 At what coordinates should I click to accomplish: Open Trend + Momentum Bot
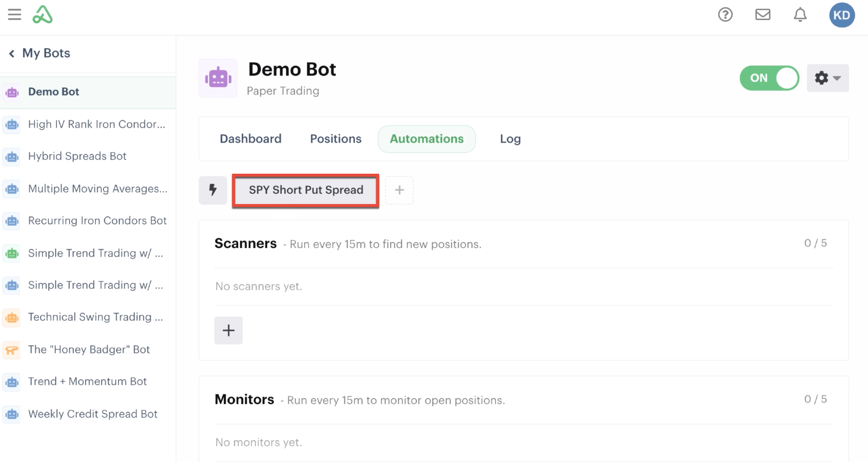pos(88,381)
